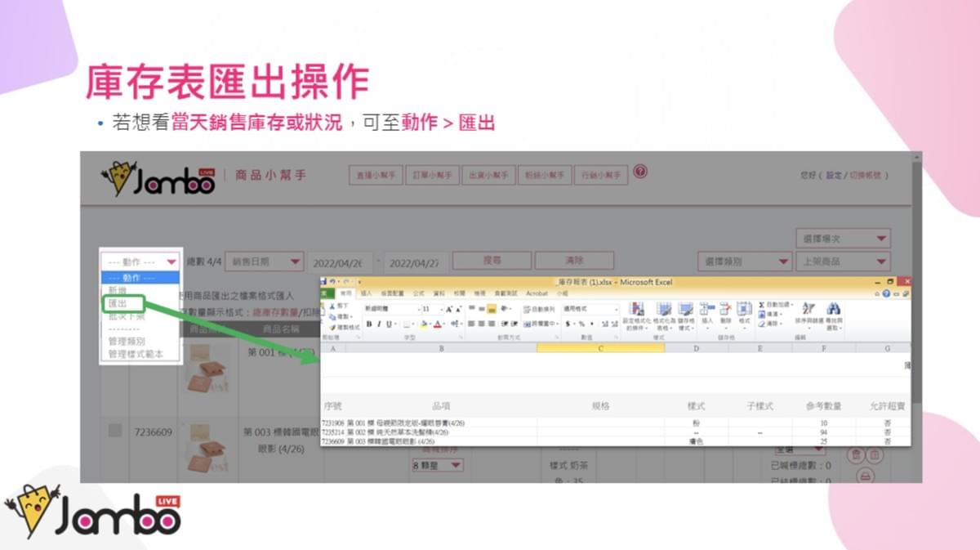
Task: Click the 直播小幫手 button
Action: coord(376,175)
